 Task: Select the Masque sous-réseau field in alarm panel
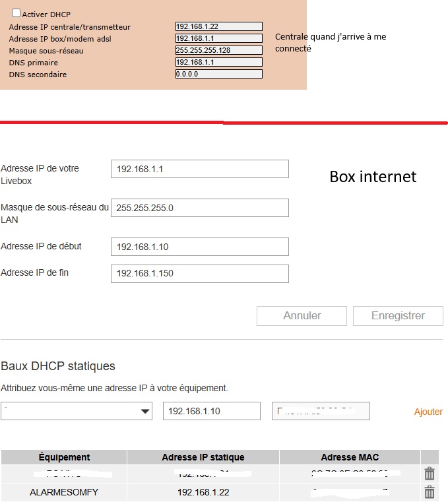pyautogui.click(x=218, y=51)
